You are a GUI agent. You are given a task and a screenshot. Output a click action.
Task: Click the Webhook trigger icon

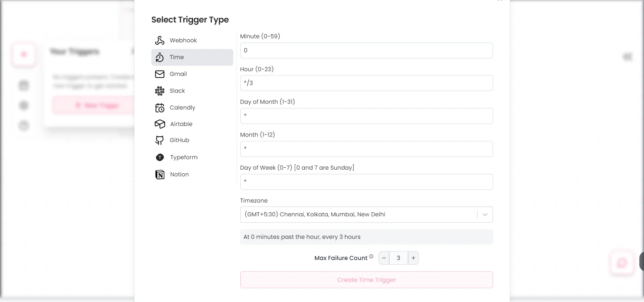pos(160,40)
